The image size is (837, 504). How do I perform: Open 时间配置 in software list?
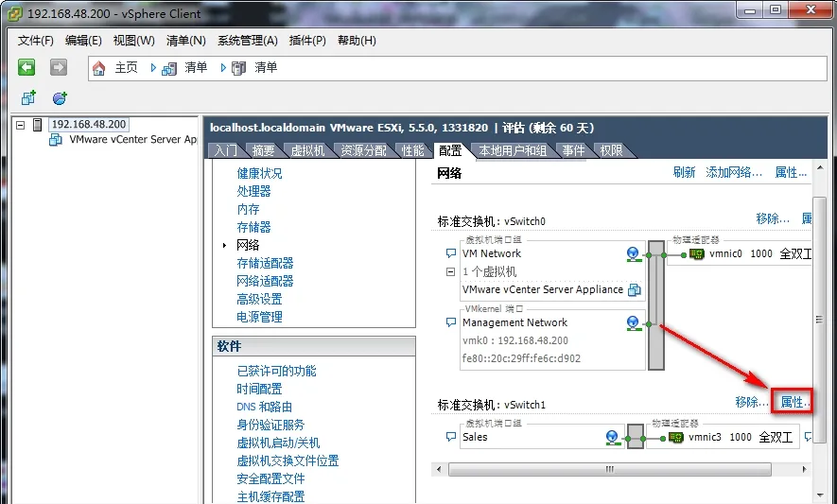pyautogui.click(x=259, y=390)
